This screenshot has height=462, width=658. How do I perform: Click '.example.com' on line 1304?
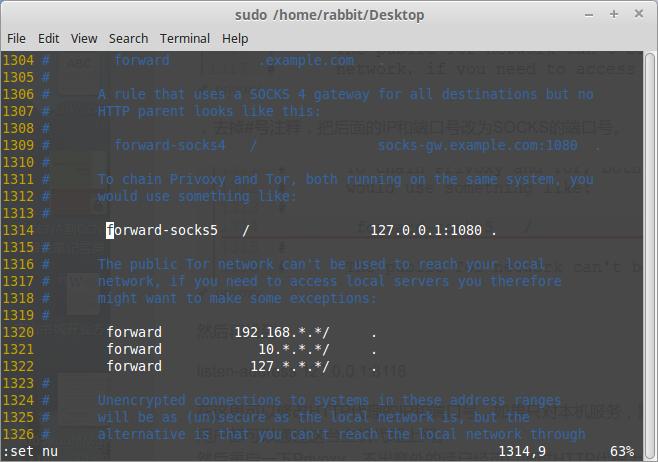click(306, 60)
